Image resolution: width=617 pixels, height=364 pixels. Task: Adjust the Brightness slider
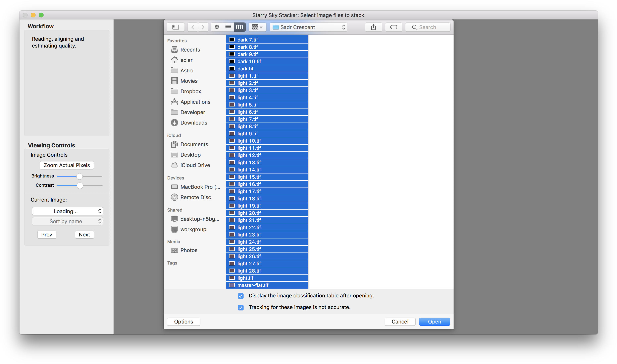(79, 176)
